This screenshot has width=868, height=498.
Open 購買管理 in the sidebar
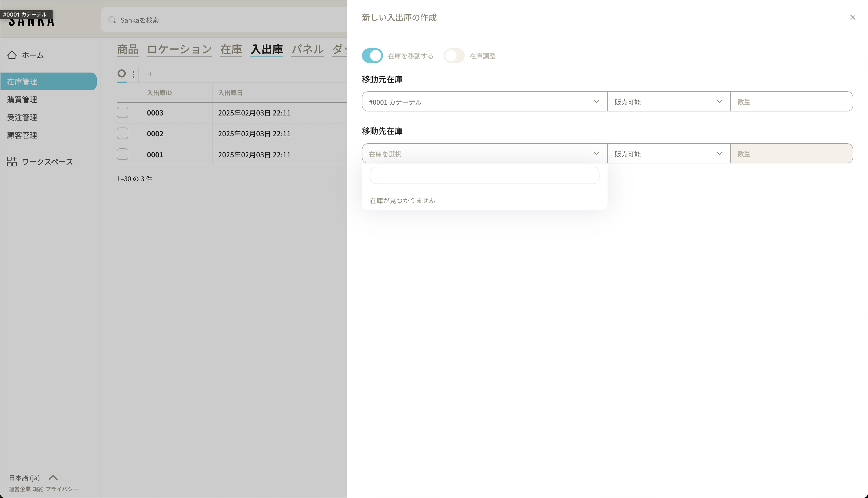point(22,100)
